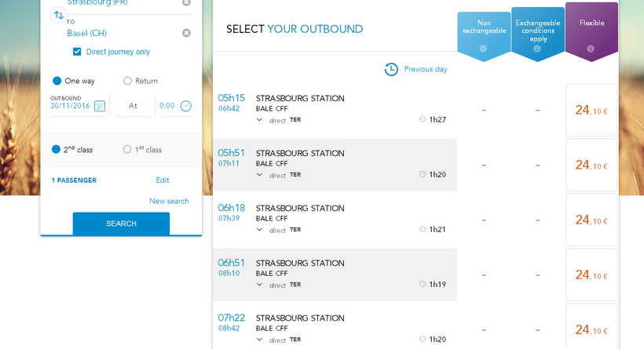This screenshot has height=349, width=644.
Task: Choose 1st class radio button
Action: [x=127, y=150]
